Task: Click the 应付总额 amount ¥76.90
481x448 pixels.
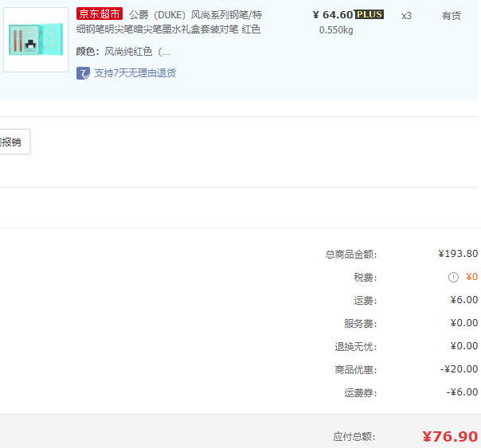Action: click(450, 436)
